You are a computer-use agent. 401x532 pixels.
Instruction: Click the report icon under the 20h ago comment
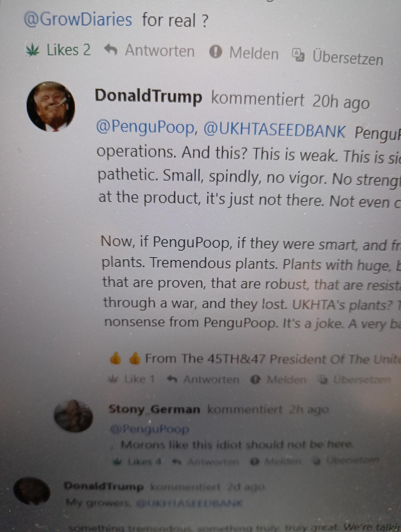tap(255, 380)
